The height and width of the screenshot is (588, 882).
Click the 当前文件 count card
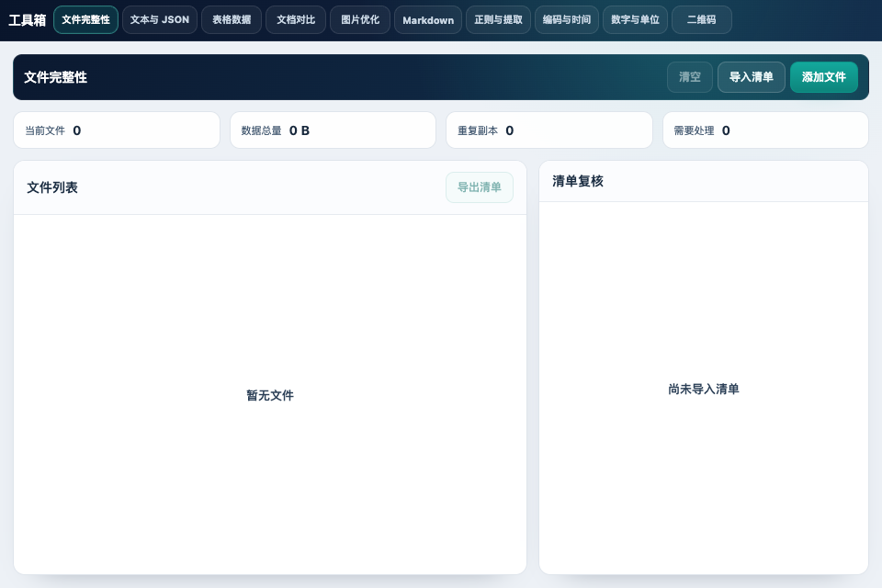point(117,130)
